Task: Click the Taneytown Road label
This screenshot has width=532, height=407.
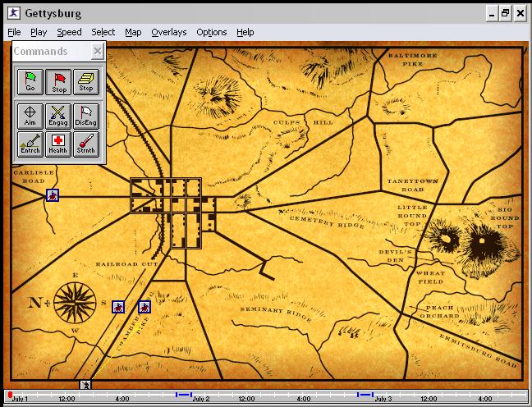Action: (x=413, y=185)
